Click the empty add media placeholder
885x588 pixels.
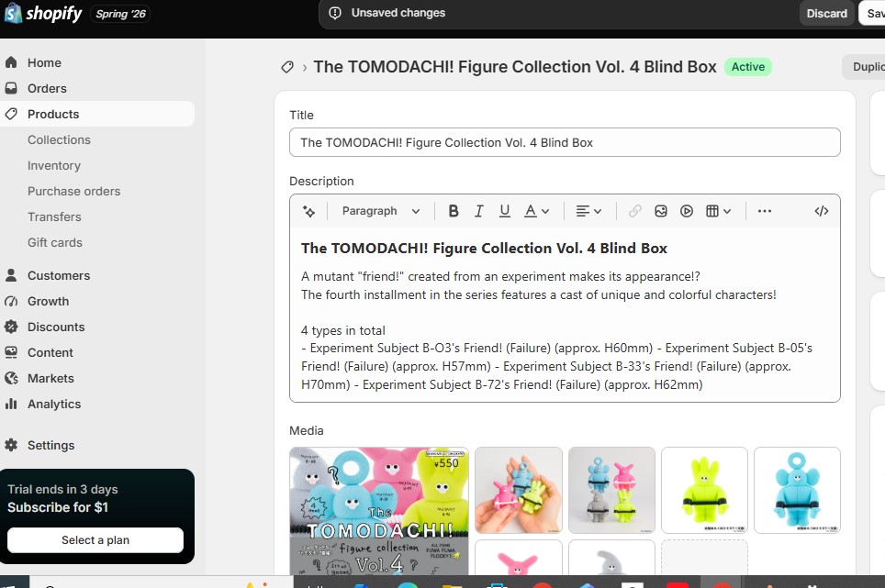pos(704,558)
